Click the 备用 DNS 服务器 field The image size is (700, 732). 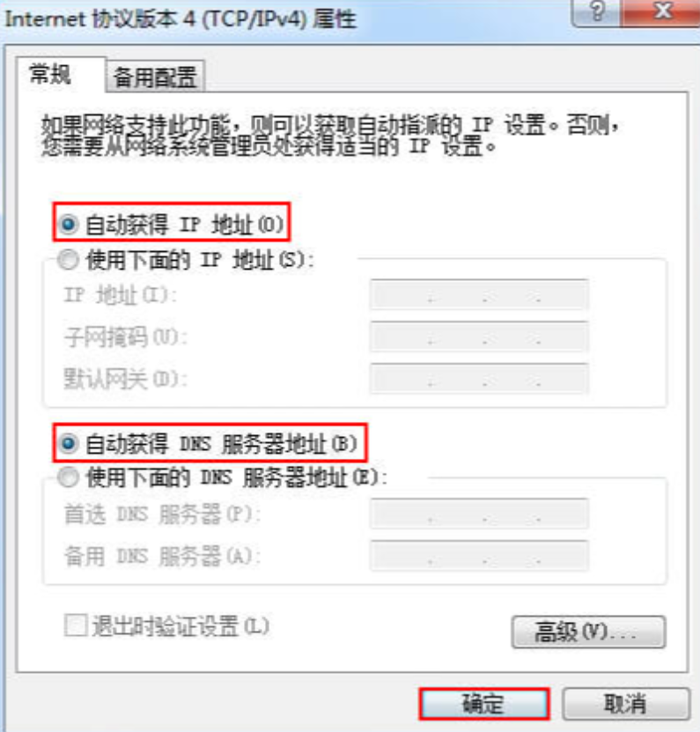[479, 556]
